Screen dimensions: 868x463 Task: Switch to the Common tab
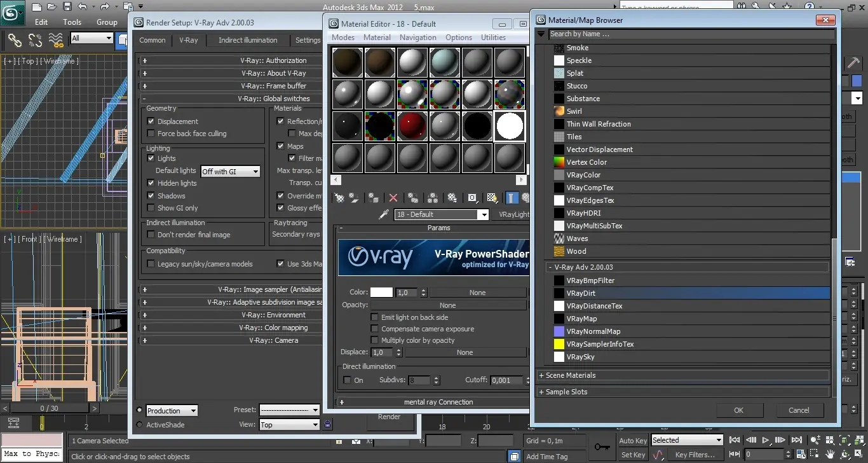coord(153,40)
